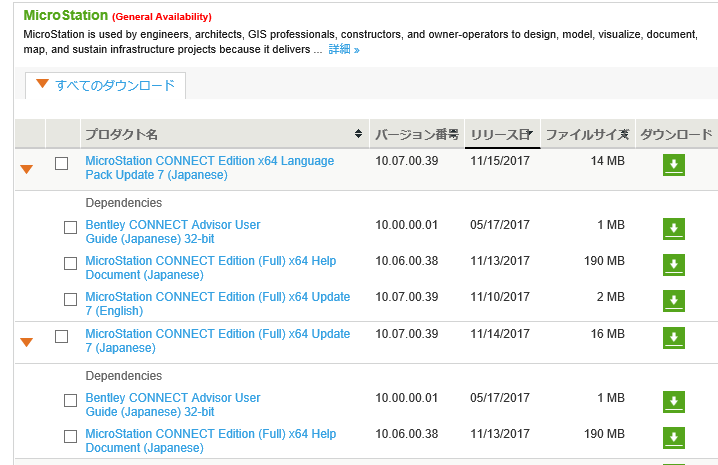Sort by リリース日 column header
Image resolution: width=718 pixels, height=465 pixels.
[x=502, y=134]
